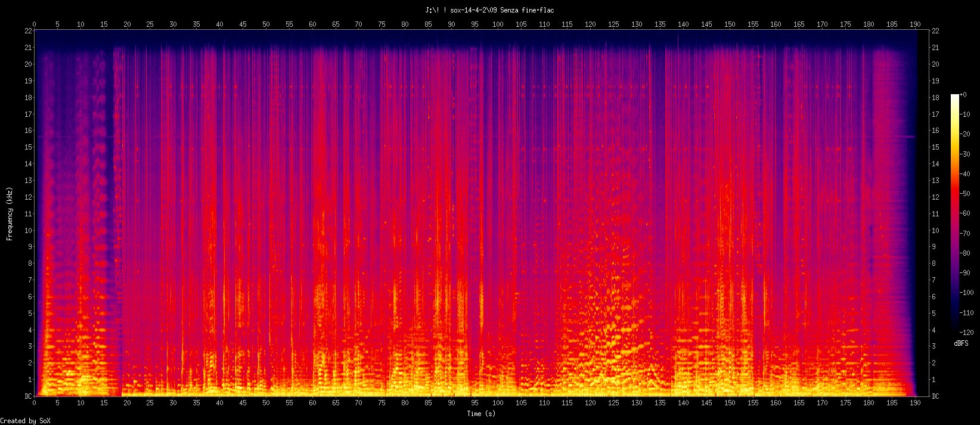Click the '-60' value on color scale

pos(965,213)
